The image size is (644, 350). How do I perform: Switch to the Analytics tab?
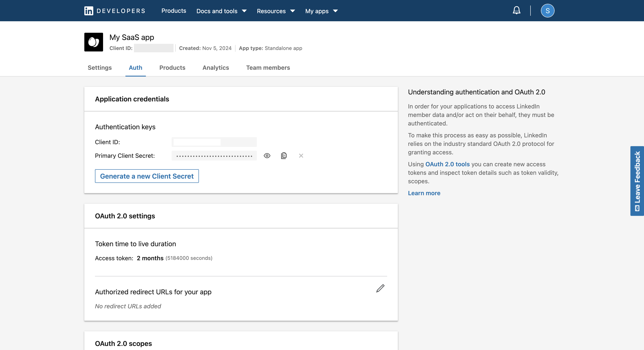point(216,68)
